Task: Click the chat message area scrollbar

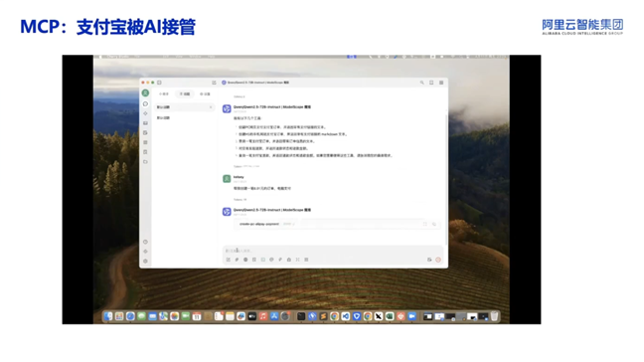Action: pyautogui.click(x=446, y=179)
